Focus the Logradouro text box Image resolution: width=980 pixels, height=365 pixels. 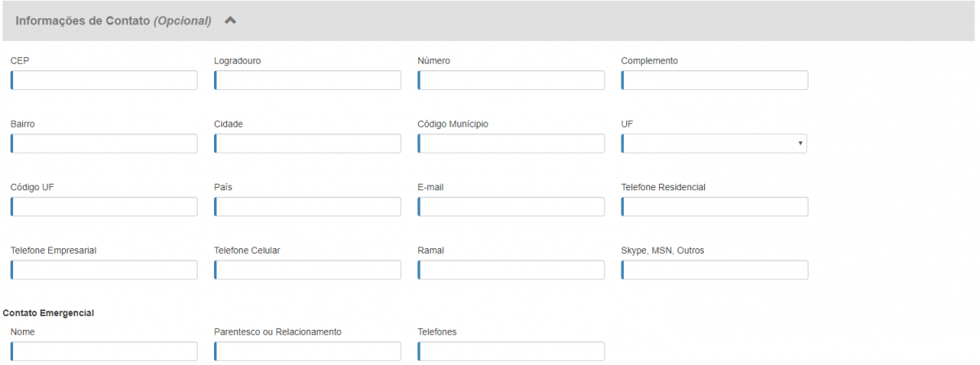(308, 80)
